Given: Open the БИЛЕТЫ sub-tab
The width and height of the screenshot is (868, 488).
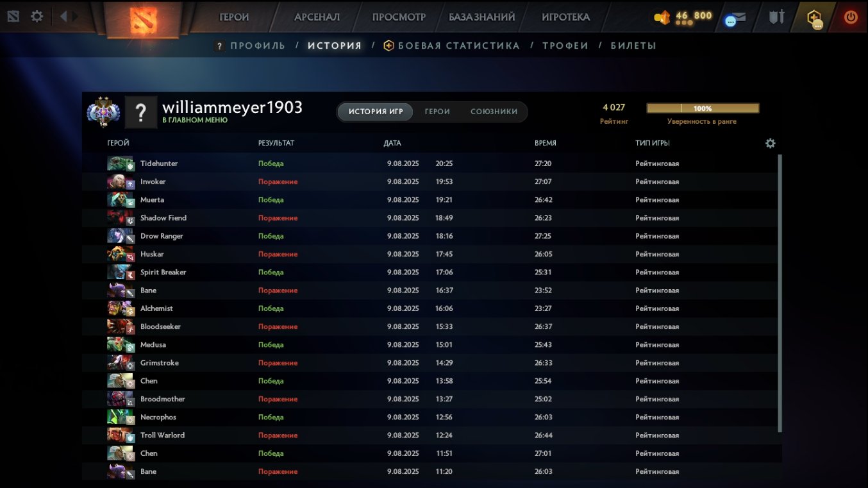Looking at the screenshot, I should point(633,46).
